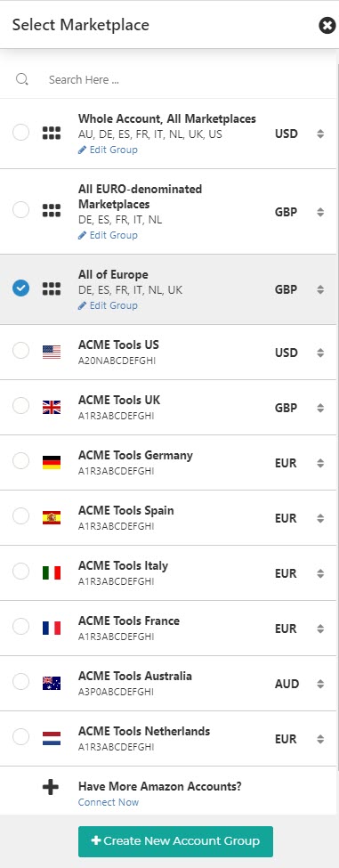Change currency for ACME Tools Australia
Image resolution: width=339 pixels, height=868 pixels.
pyautogui.click(x=320, y=684)
